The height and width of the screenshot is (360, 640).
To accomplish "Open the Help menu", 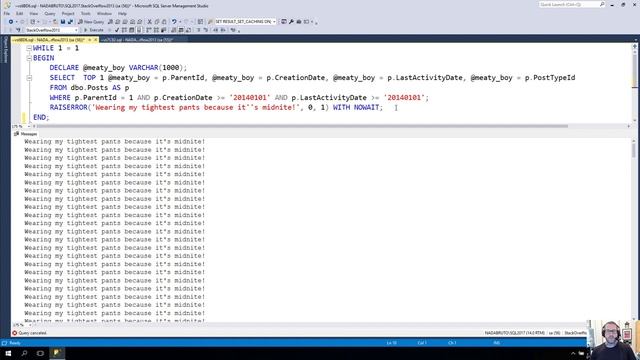I will pos(122,13).
